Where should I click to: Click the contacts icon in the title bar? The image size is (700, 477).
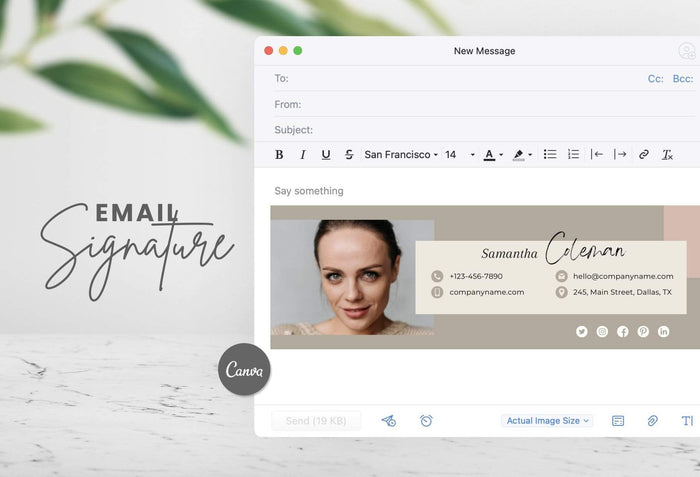(687, 51)
